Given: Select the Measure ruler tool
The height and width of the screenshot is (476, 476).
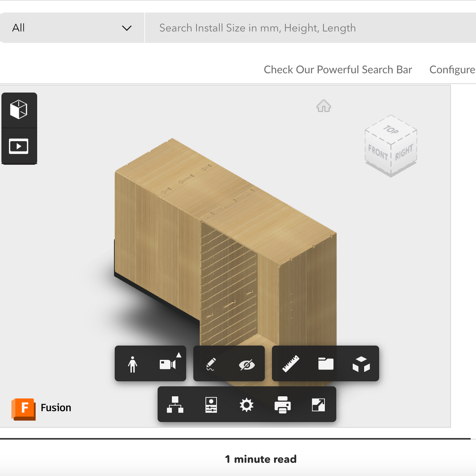Looking at the screenshot, I should point(291,364).
